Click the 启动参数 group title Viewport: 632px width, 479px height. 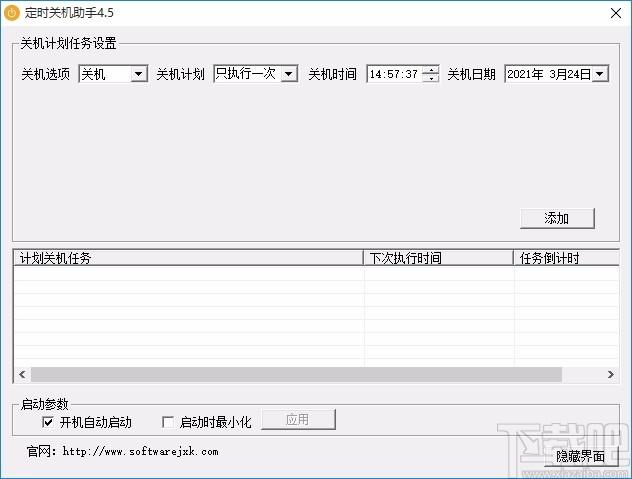[x=44, y=404]
